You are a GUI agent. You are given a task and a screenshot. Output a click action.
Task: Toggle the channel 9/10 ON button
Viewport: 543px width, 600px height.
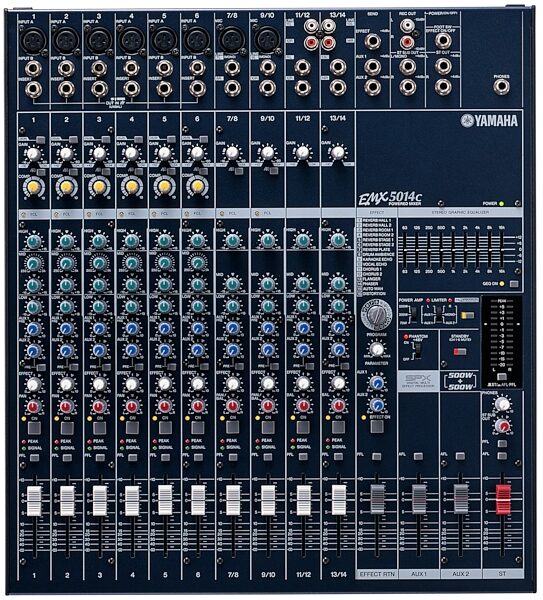click(x=268, y=427)
